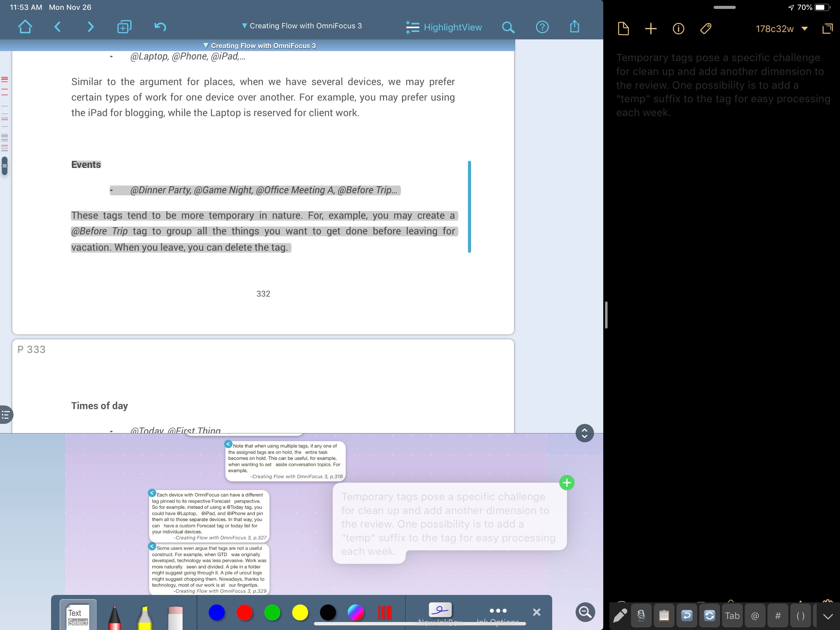Image resolution: width=840 pixels, height=630 pixels.
Task: Open Ink Options menu
Action: [x=498, y=615]
